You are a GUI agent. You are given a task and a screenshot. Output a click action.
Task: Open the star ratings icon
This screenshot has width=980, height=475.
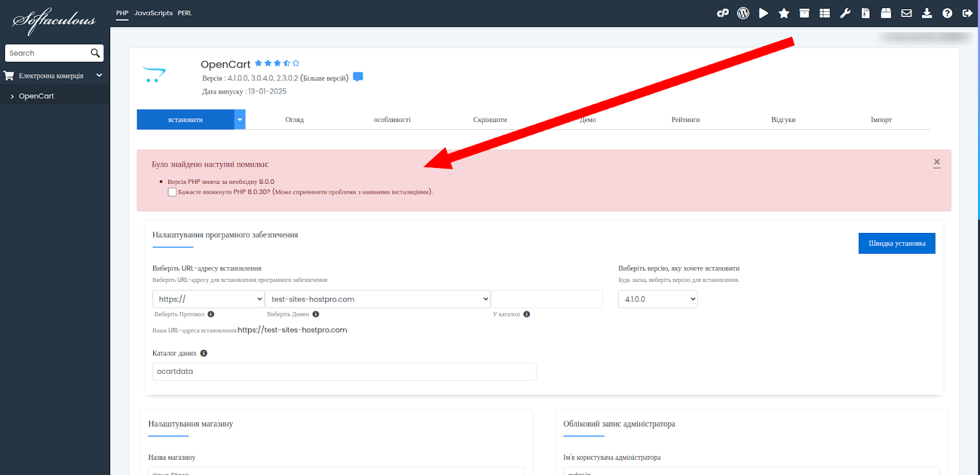click(784, 13)
